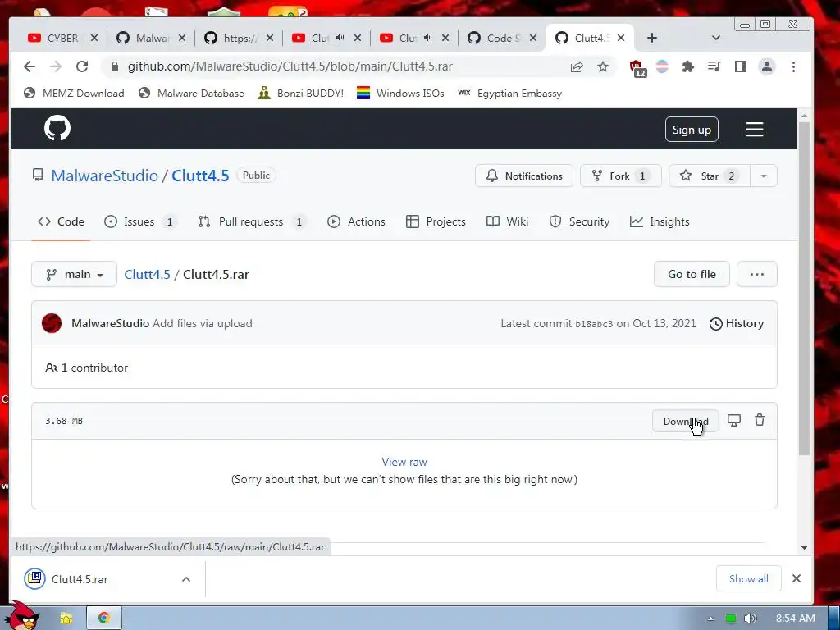The image size is (840, 630).
Task: Open the Pull requests tab
Action: click(x=252, y=221)
